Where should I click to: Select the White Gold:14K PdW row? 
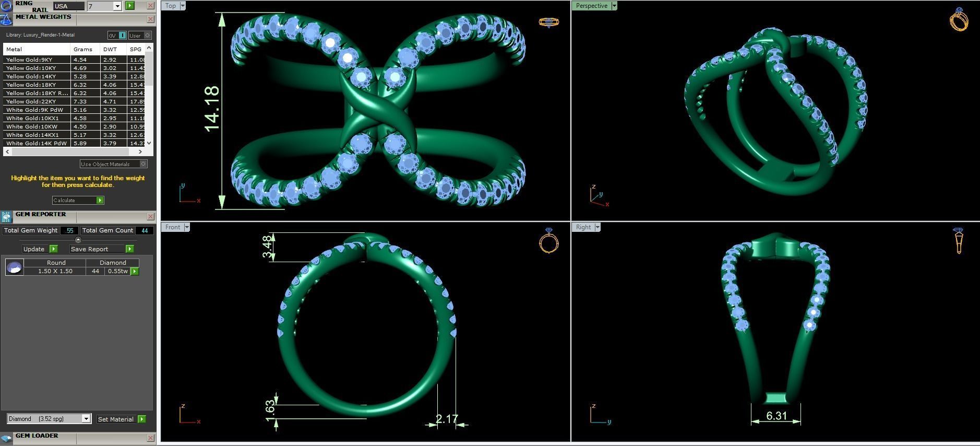tap(74, 143)
